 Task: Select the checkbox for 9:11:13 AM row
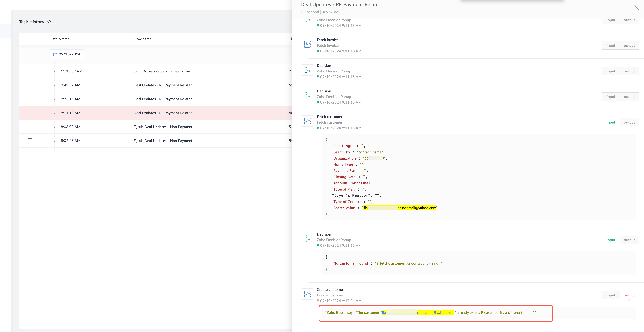(x=30, y=113)
